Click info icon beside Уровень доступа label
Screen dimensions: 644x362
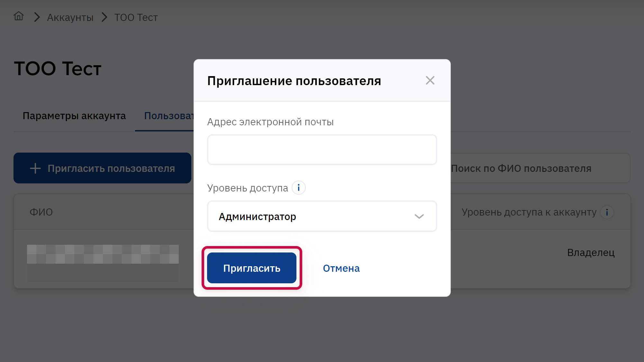[x=298, y=188]
